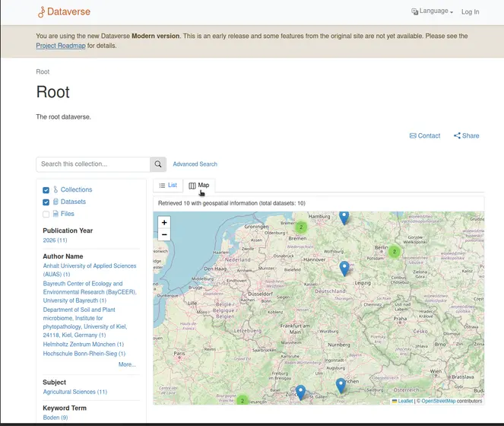Click the Log In link

tap(470, 12)
